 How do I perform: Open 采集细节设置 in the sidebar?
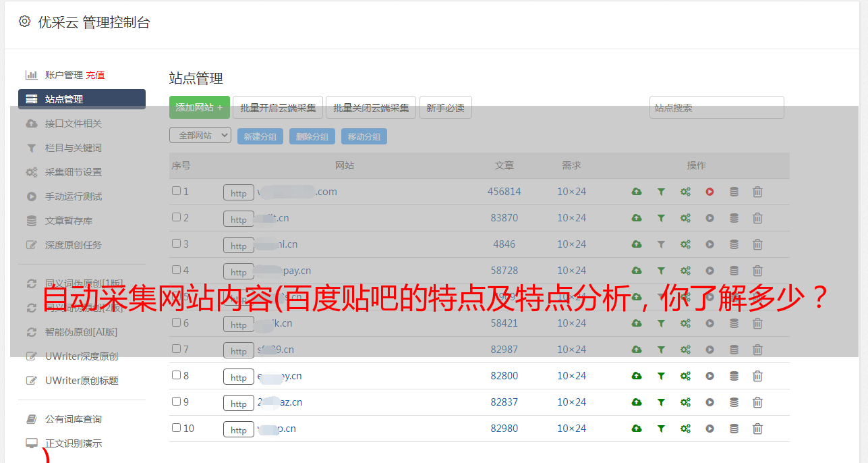74,172
